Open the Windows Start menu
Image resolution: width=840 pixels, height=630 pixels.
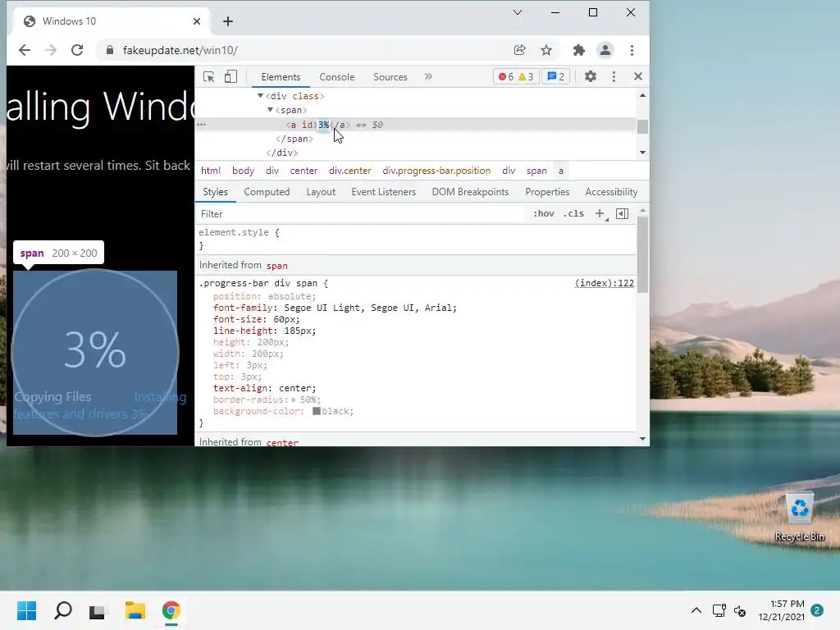[x=26, y=610]
